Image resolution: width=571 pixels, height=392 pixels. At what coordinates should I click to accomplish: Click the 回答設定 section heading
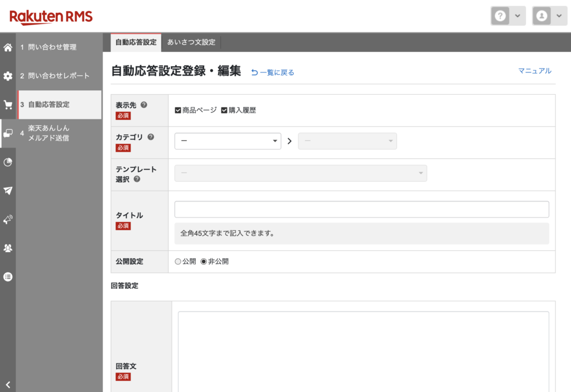124,285
